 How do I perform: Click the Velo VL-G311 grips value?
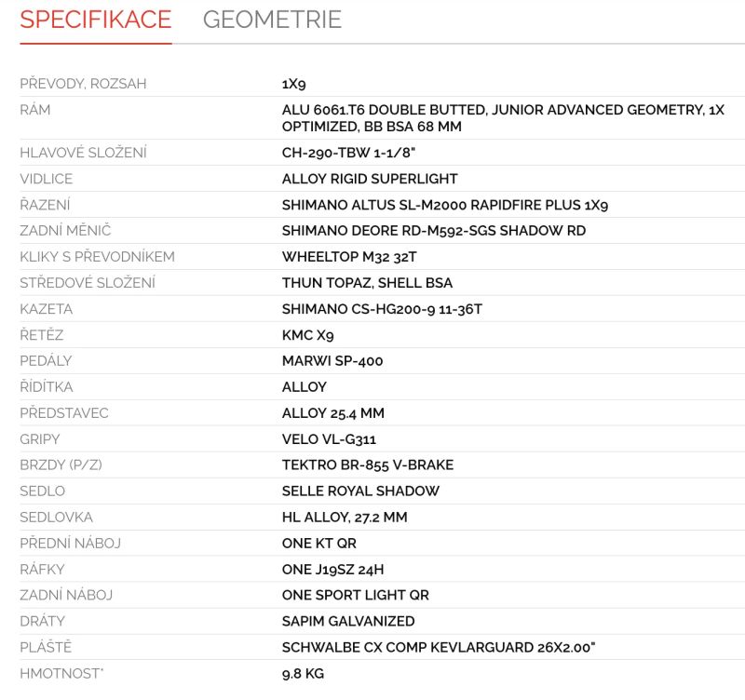tap(329, 439)
